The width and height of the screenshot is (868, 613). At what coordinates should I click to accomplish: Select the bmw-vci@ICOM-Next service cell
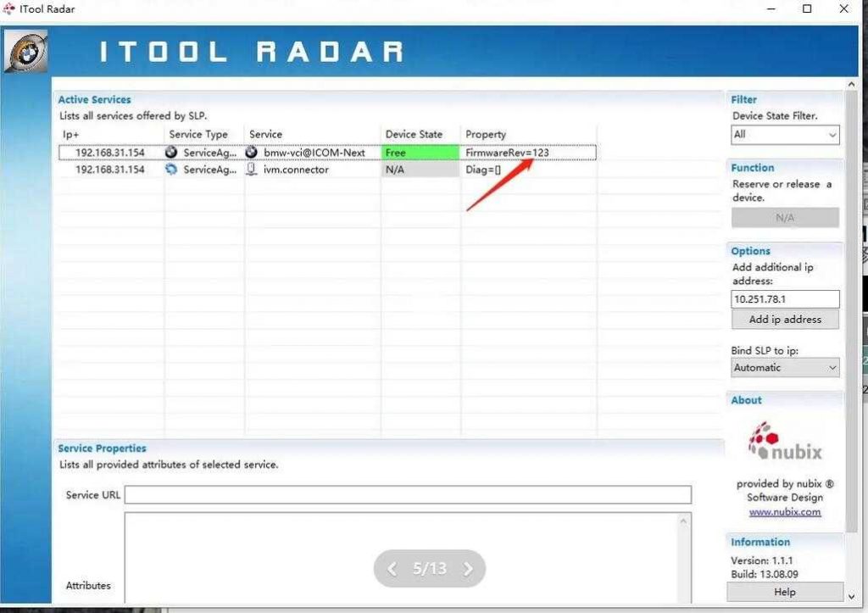(x=314, y=153)
